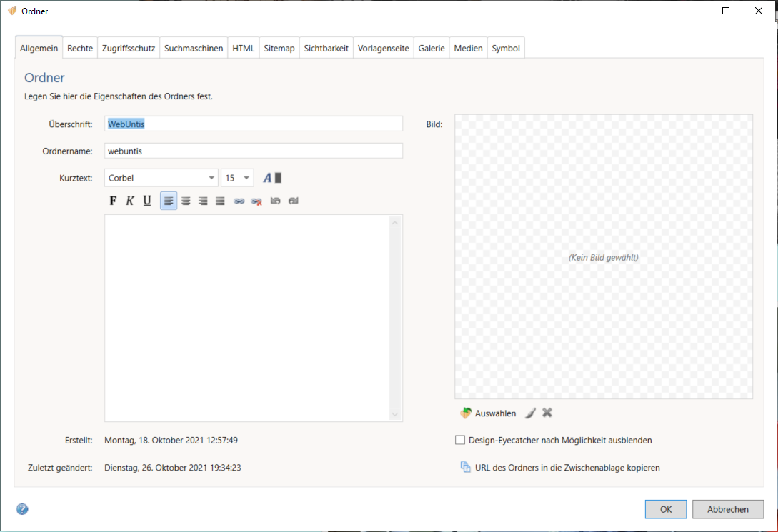Image resolution: width=778 pixels, height=532 pixels.
Task: Right-align the Kurztext text
Action: tap(203, 201)
